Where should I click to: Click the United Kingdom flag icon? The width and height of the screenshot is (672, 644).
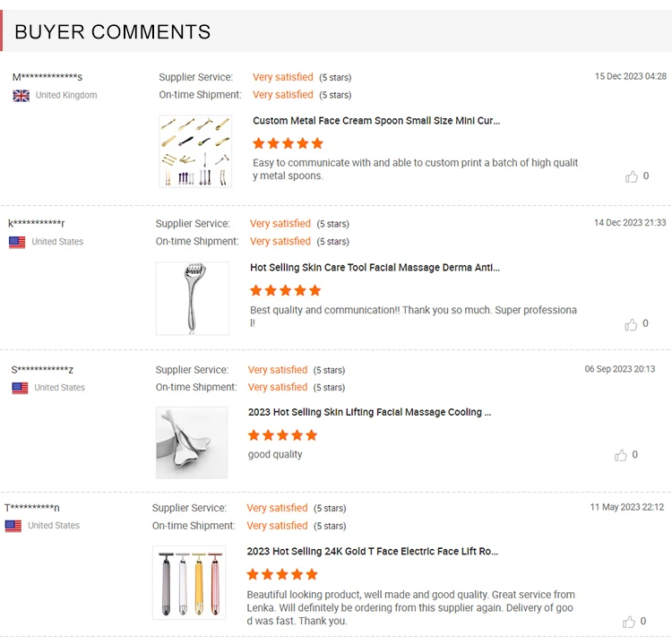22,96
